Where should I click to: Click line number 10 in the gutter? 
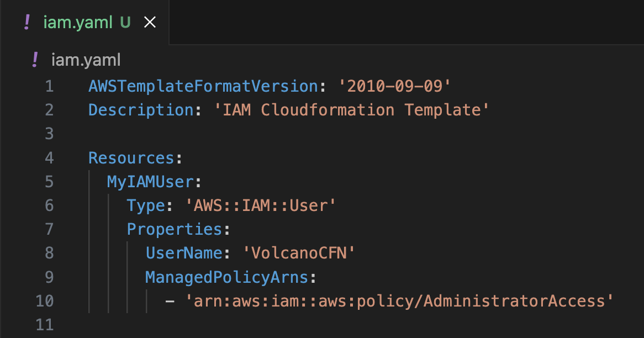point(44,300)
